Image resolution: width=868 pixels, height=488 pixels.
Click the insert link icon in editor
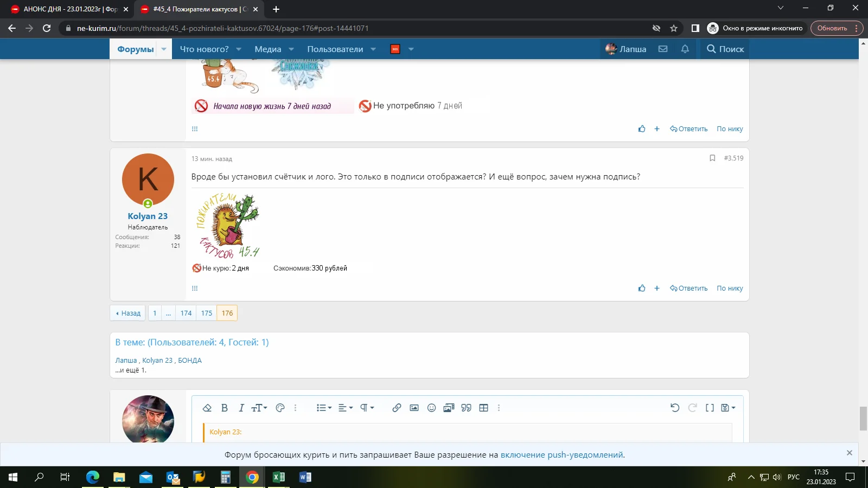click(397, 408)
